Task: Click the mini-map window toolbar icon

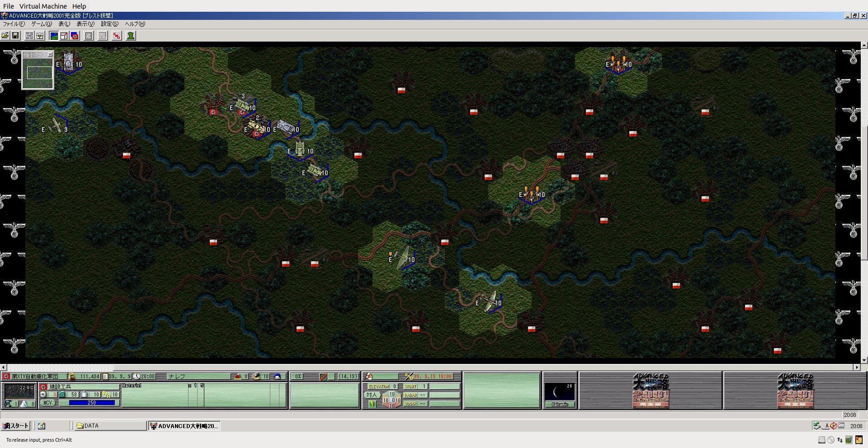Action: [x=64, y=36]
